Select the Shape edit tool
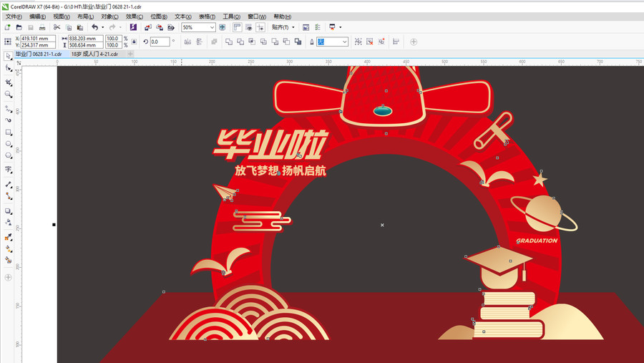Viewport: 644px width, 363px height. pyautogui.click(x=8, y=68)
